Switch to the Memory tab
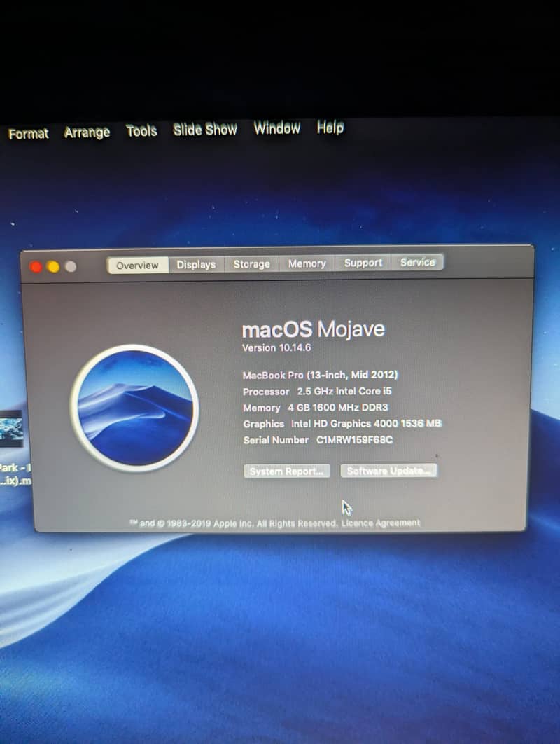The image size is (560, 744). pos(307,263)
